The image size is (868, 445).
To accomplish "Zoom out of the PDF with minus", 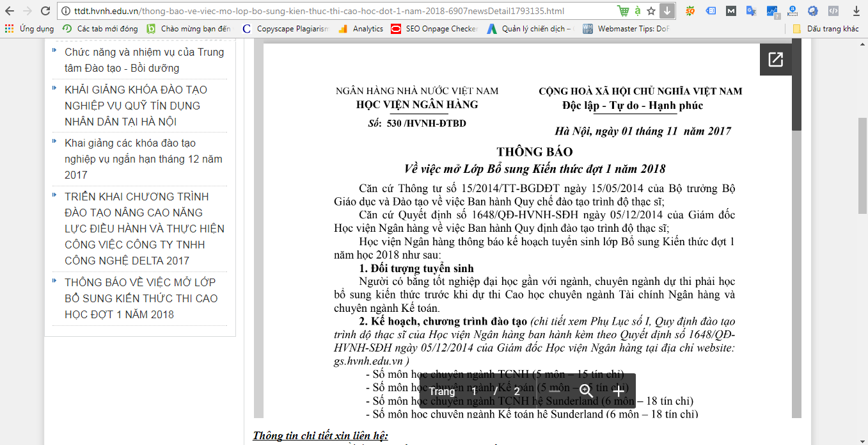I will click(x=553, y=391).
